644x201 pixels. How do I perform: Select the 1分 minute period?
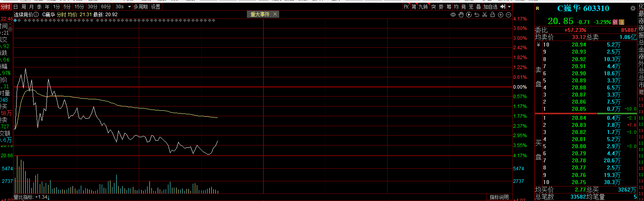point(57,7)
